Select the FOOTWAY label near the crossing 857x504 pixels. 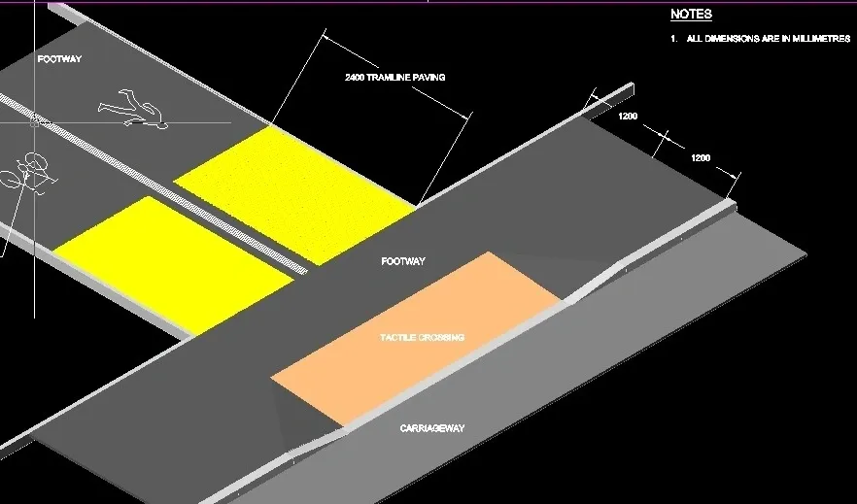tap(403, 261)
